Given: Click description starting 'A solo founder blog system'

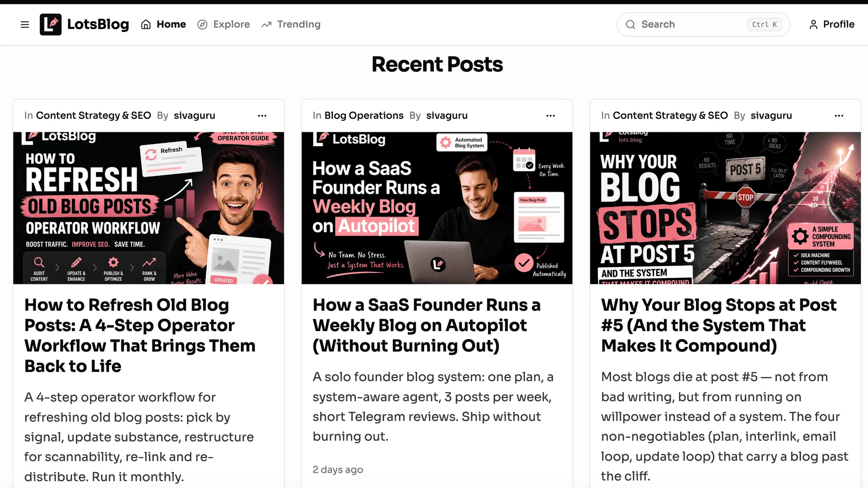Looking at the screenshot, I should 433,406.
